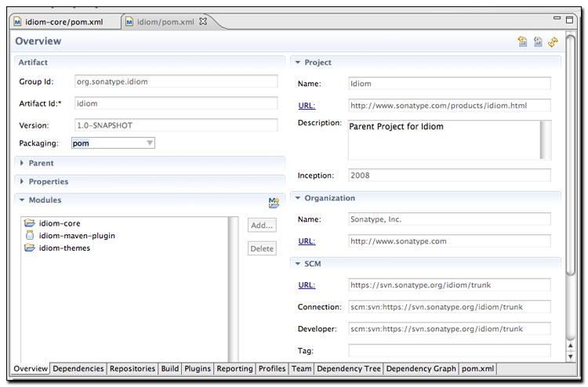Click the idiom-maven-plugin jar icon
This screenshot has width=588, height=387.
(x=30, y=236)
